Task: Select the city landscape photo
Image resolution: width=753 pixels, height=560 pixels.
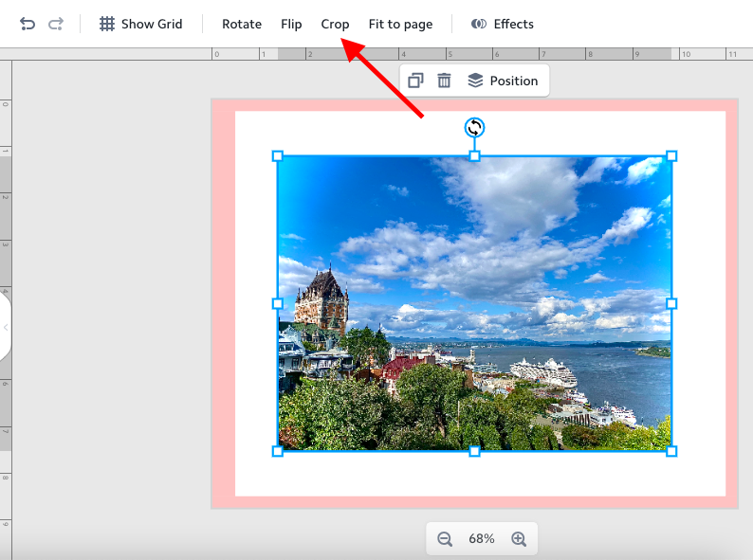Action: (x=474, y=303)
